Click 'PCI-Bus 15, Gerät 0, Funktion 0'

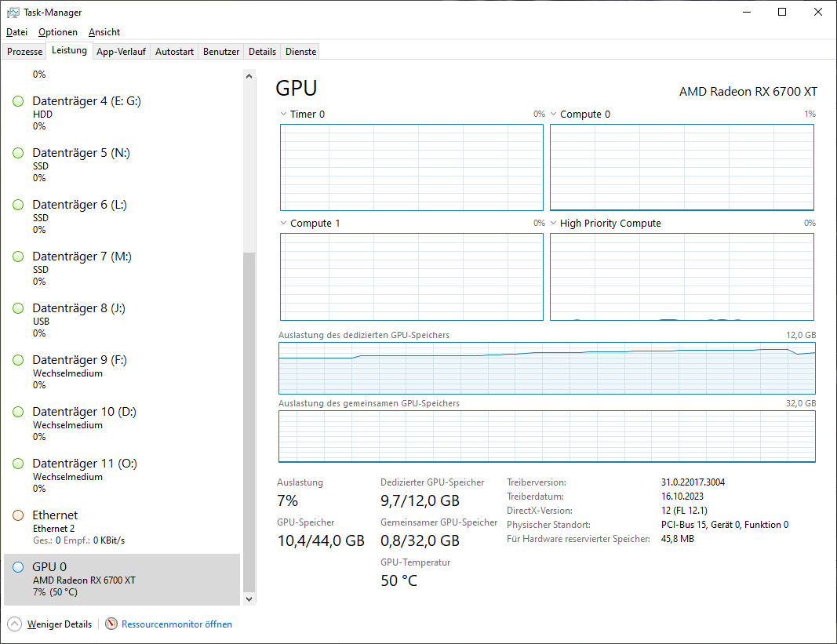[x=725, y=525]
